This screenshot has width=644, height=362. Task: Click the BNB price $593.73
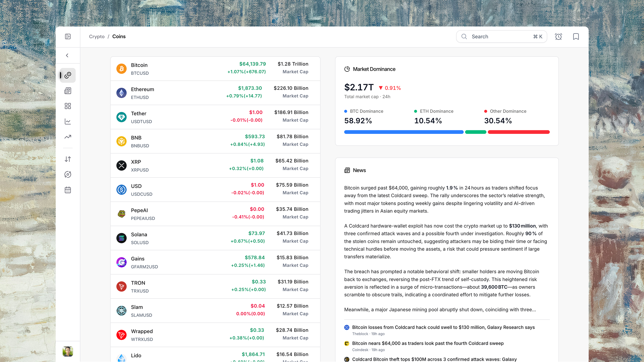pos(255,136)
